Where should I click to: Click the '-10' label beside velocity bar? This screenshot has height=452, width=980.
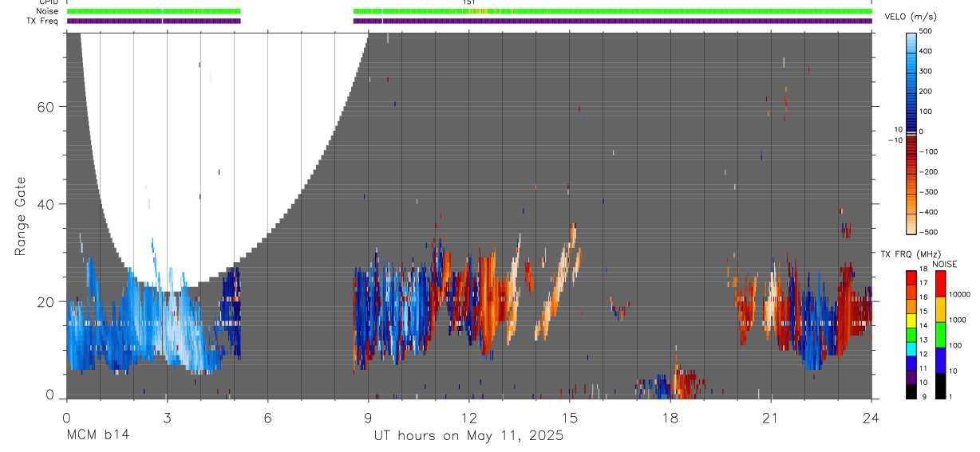pyautogui.click(x=895, y=140)
